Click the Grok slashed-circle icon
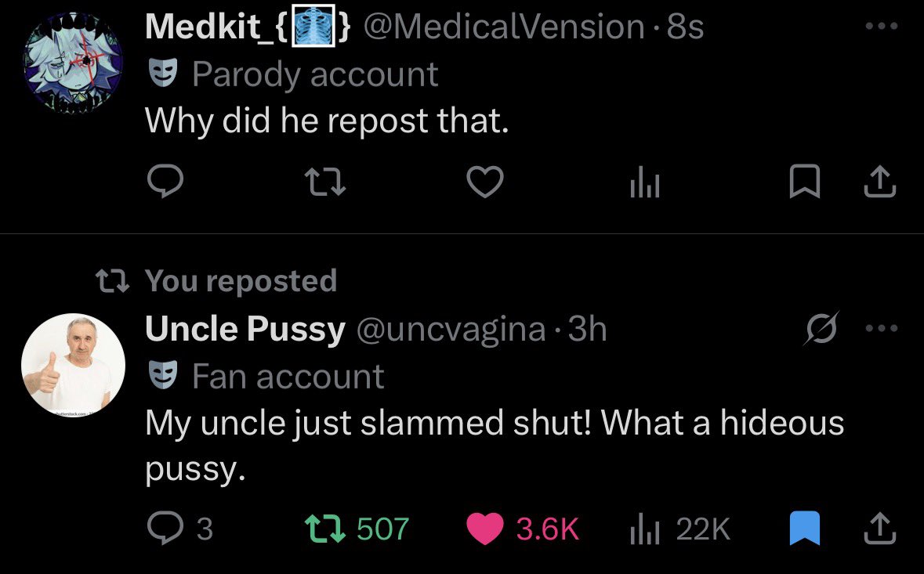The width and height of the screenshot is (924, 574). tap(821, 328)
